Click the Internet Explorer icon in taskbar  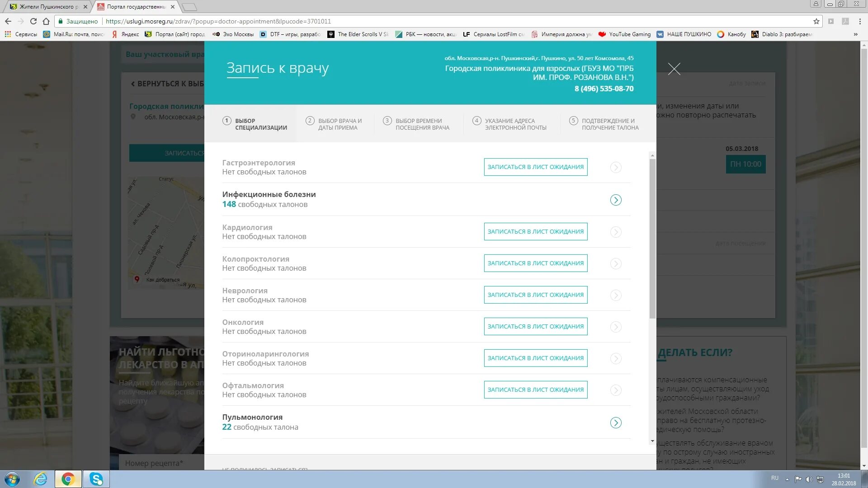[41, 479]
